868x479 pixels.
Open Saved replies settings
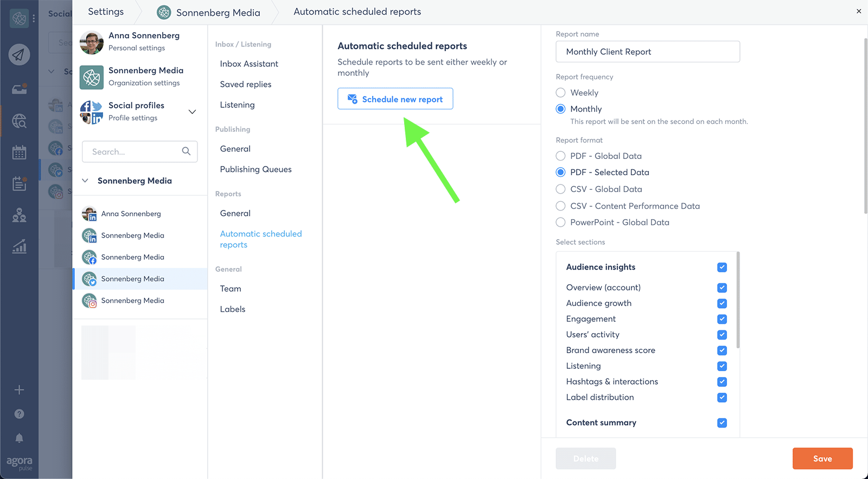[246, 84]
